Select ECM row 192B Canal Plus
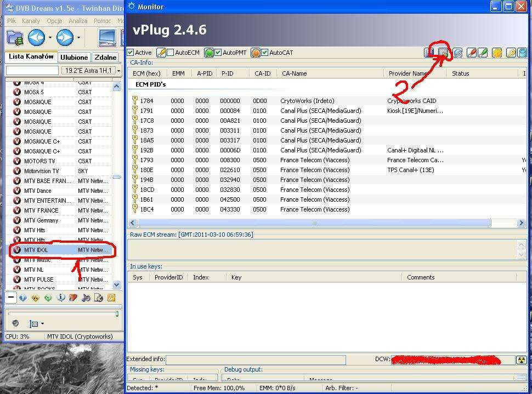The height and width of the screenshot is (394, 532). (x=327, y=150)
